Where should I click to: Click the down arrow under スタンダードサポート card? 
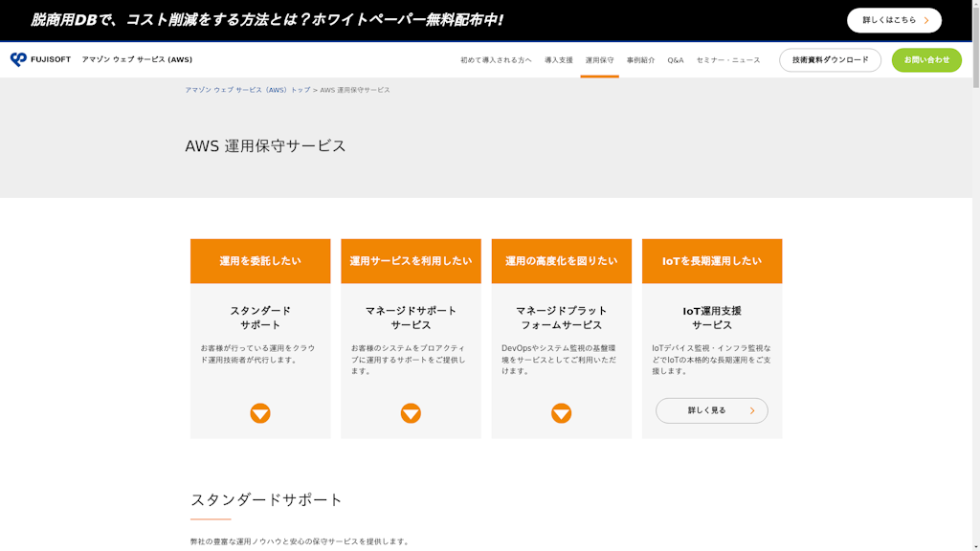pos(260,413)
